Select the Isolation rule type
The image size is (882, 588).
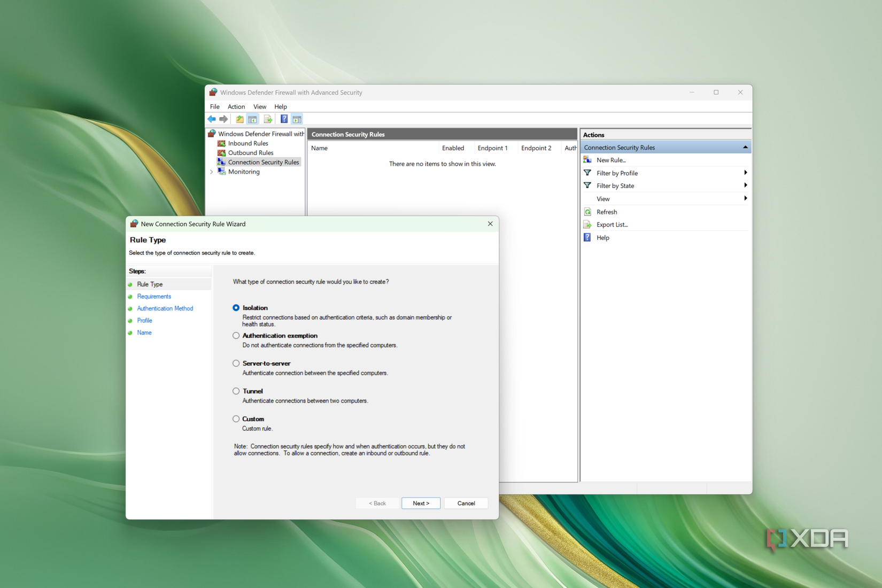[236, 307]
